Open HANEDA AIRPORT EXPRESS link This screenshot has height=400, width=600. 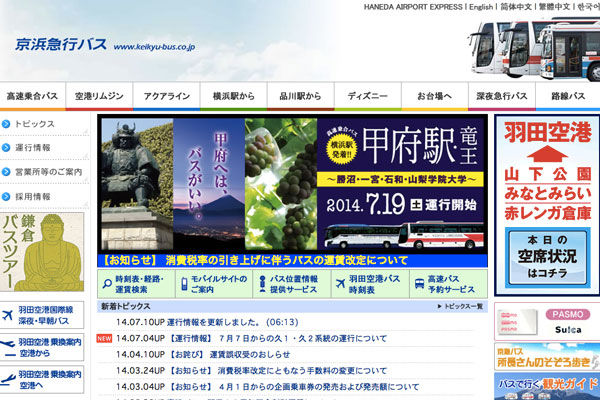413,7
